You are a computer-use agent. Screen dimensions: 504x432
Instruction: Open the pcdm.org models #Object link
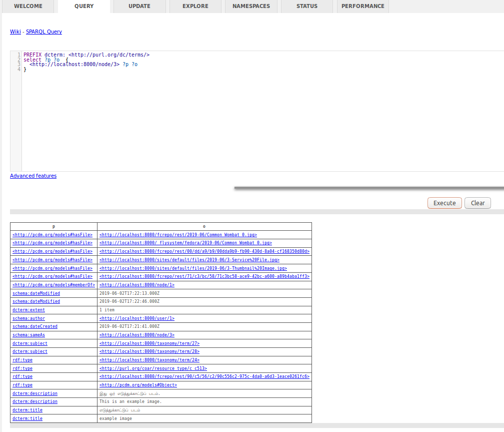pos(138,384)
